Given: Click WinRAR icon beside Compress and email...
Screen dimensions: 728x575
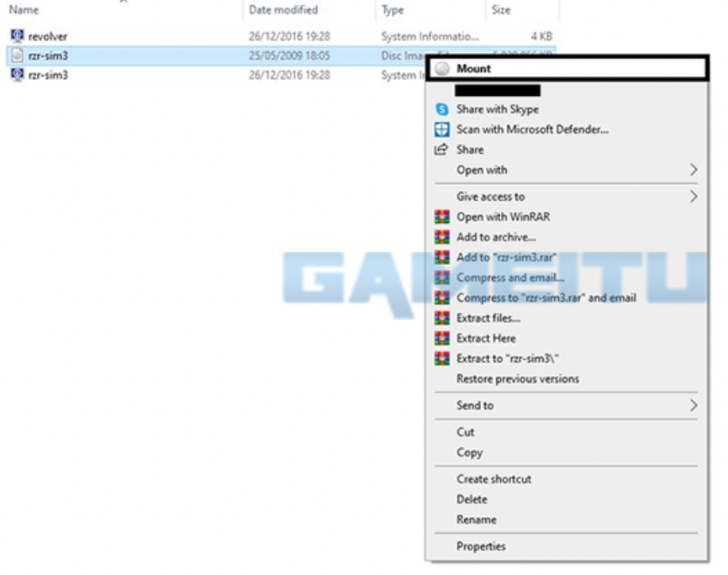Looking at the screenshot, I should [442, 277].
